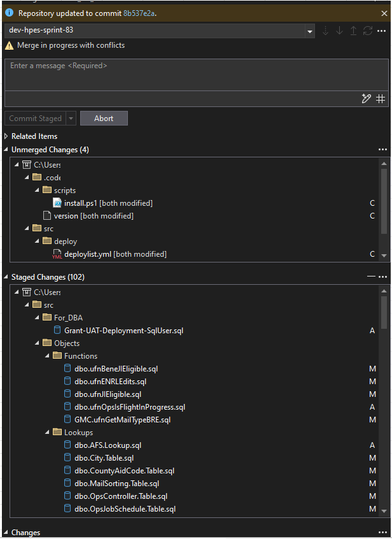Click the Fetch dotted-arrow icon
Screen dimensions: 392x539
[325, 31]
